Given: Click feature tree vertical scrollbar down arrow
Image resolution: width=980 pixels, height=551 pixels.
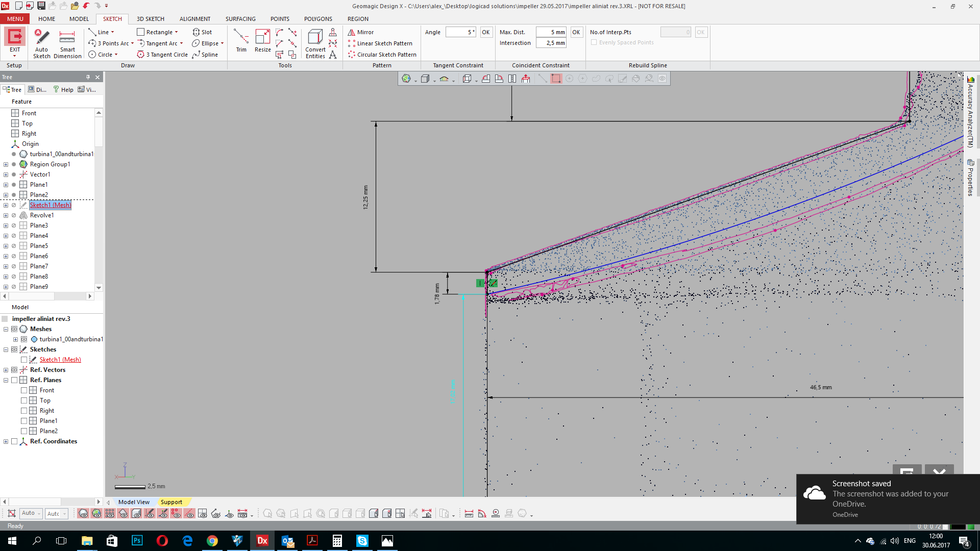Looking at the screenshot, I should pos(99,288).
